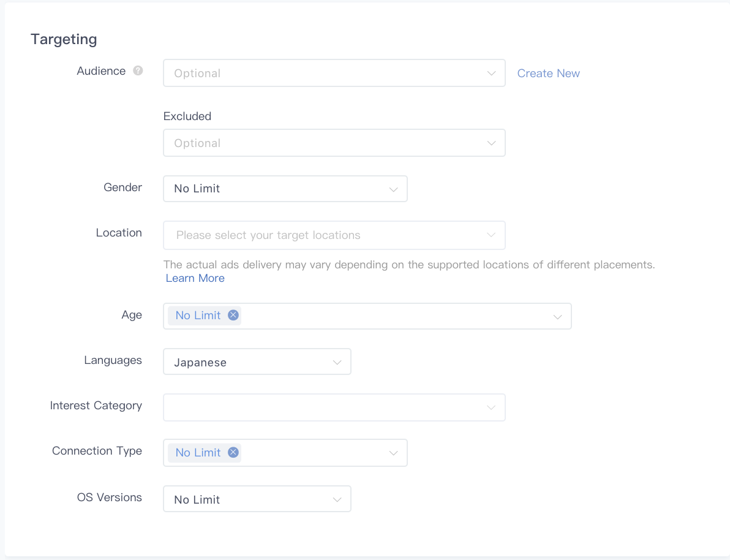Expand the Audience dropdown chevron
730x560 pixels.
491,74
